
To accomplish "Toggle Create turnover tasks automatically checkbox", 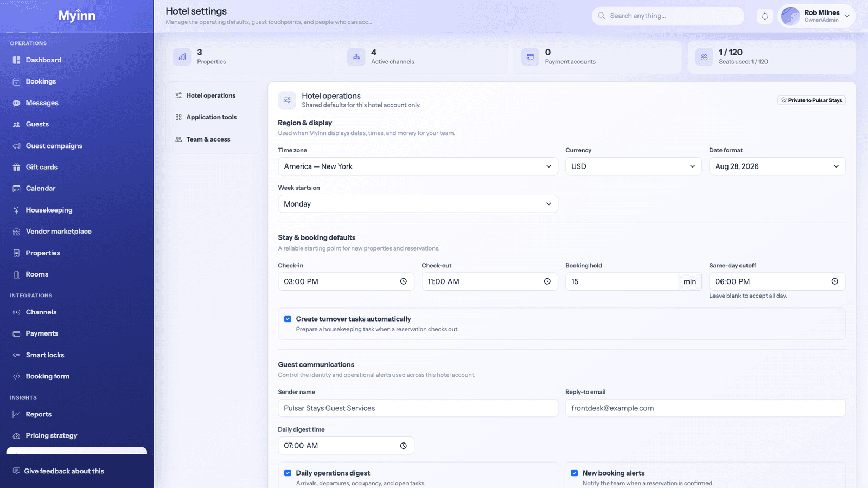I will [x=288, y=319].
